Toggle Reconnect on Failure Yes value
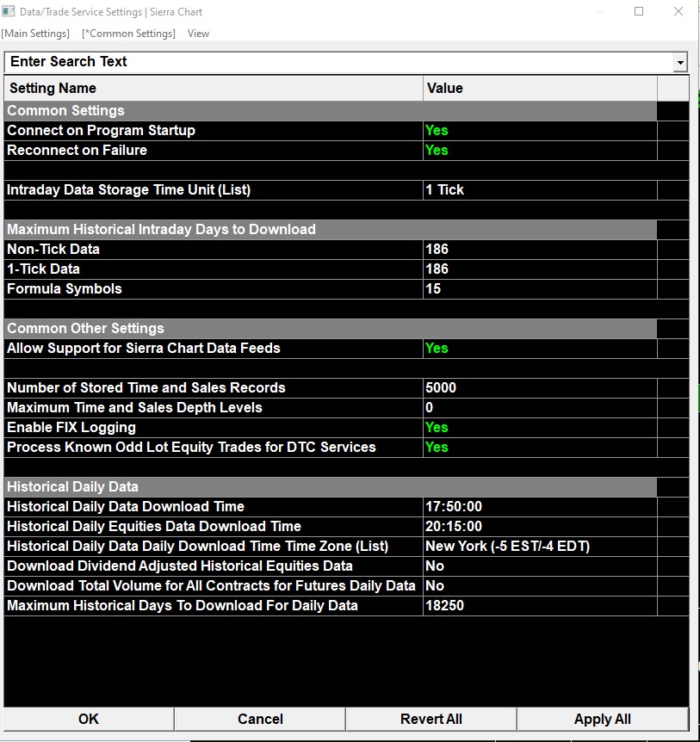 (540, 151)
